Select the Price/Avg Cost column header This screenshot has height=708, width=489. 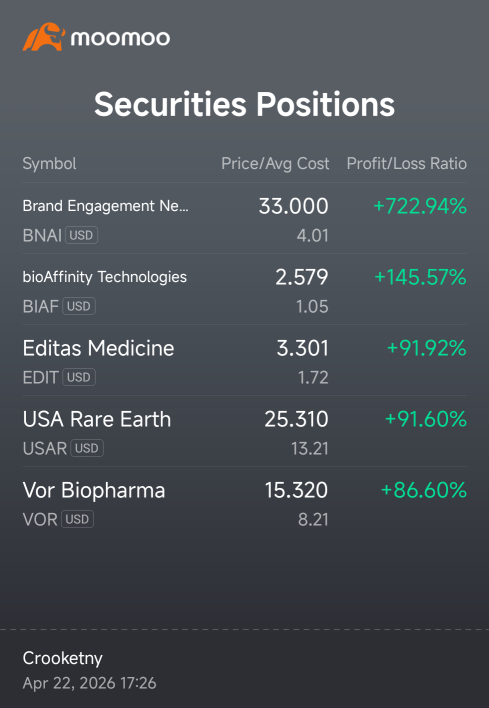pyautogui.click(x=275, y=163)
